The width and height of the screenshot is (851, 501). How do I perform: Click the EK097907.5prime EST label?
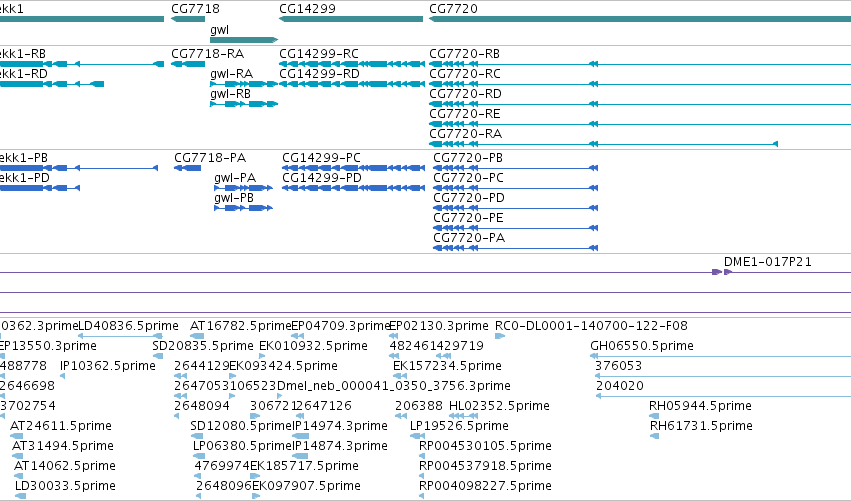point(306,486)
